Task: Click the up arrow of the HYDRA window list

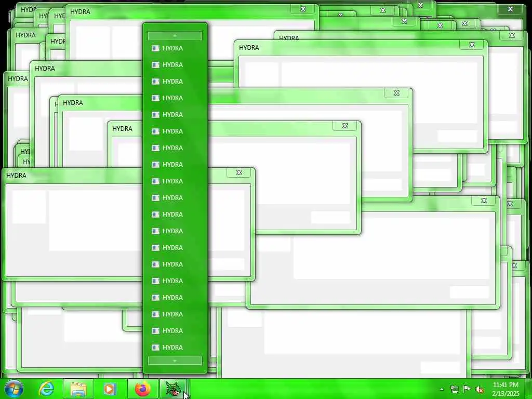Action: tap(175, 36)
